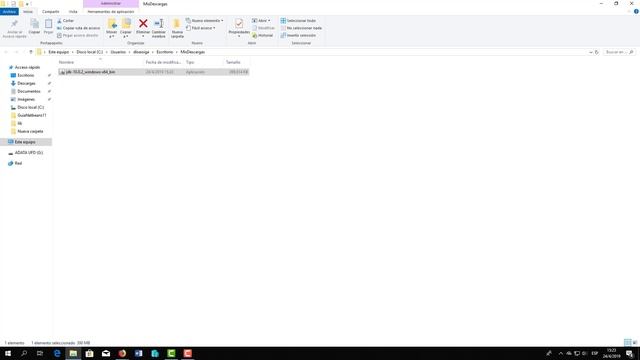The height and width of the screenshot is (360, 640).
Task: Refresh the folder via address bar icon
Action: (x=597, y=52)
